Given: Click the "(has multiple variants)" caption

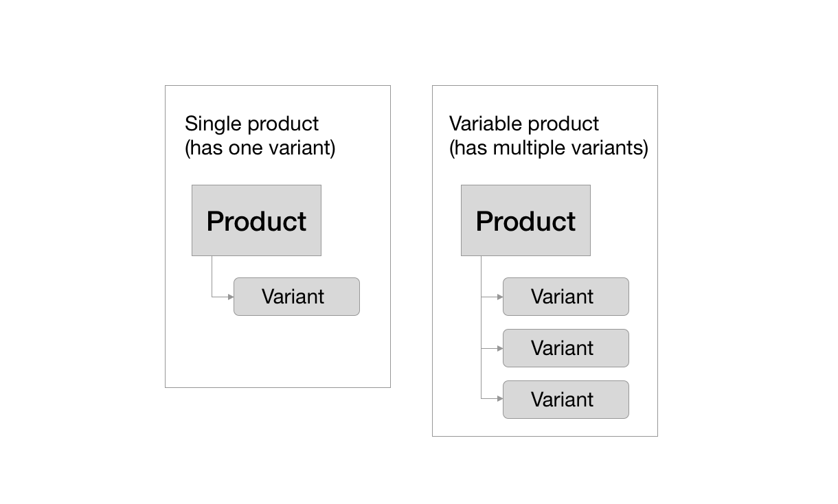Looking at the screenshot, I should click(549, 148).
